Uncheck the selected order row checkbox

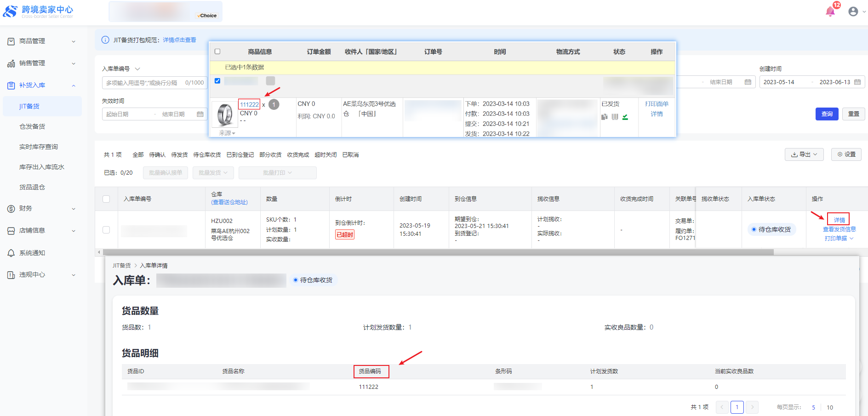tap(217, 81)
